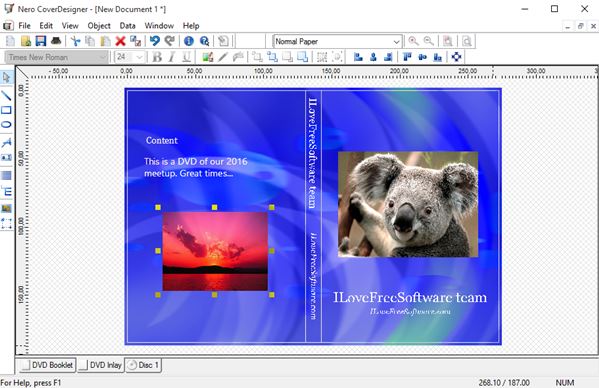Click the blue Info icon
This screenshot has width=599, height=388.
point(189,41)
